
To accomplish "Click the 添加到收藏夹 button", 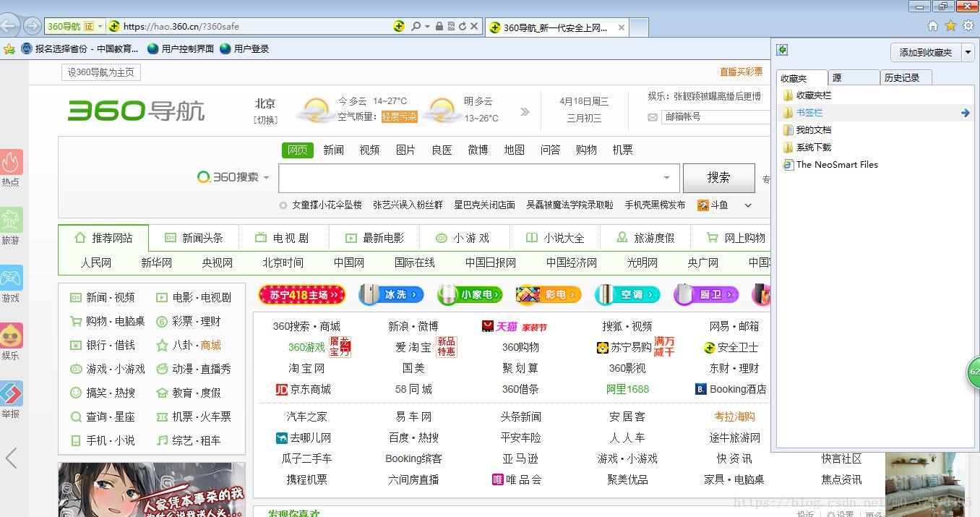I will pos(926,52).
